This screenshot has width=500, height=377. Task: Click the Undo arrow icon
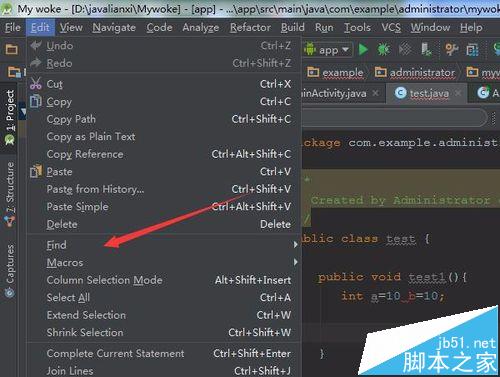[x=36, y=45]
